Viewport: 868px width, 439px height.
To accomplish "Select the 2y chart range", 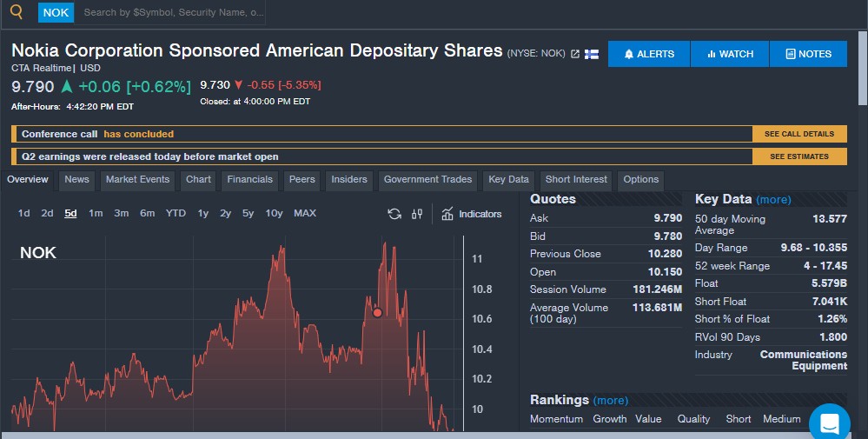I will click(x=225, y=213).
